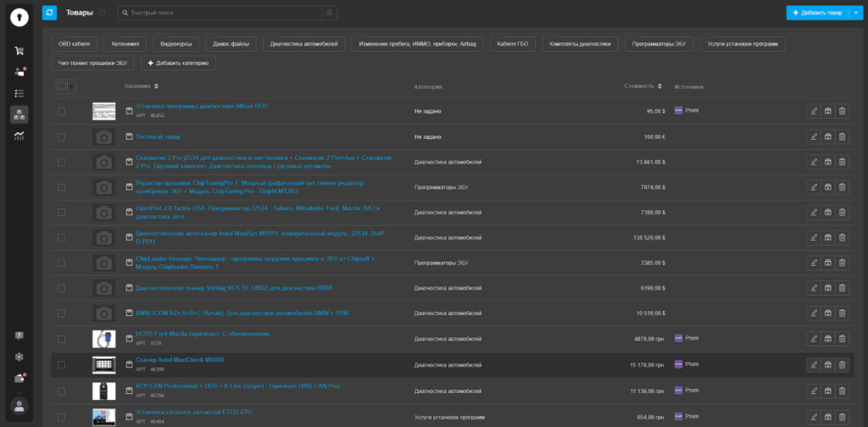Open the select-all checkbox dropdown arrow
This screenshot has height=427, width=868.
point(71,86)
